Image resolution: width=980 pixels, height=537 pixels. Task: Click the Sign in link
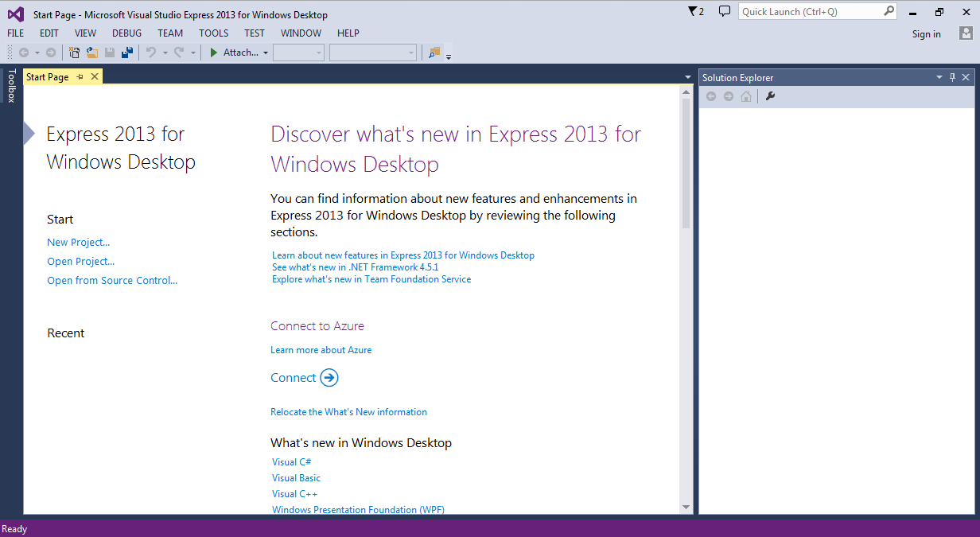pos(927,34)
